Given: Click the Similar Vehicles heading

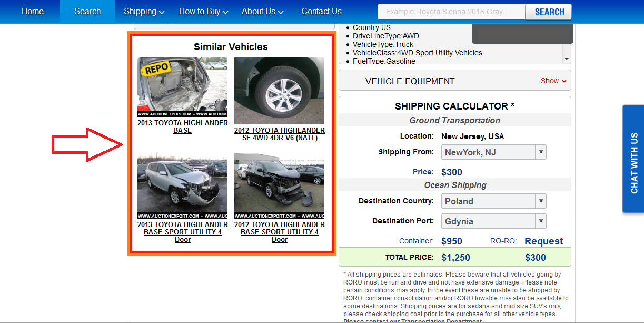Looking at the screenshot, I should (231, 47).
